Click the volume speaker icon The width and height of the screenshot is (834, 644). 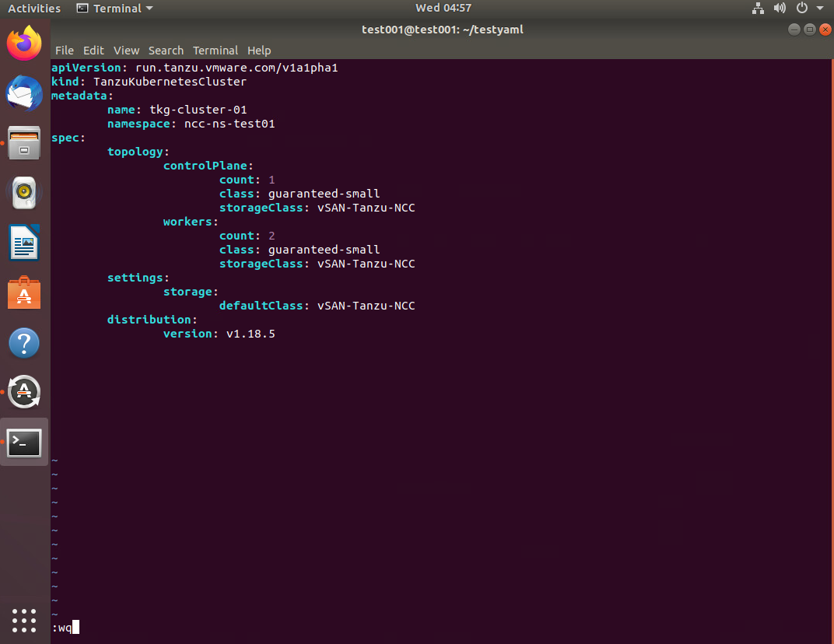780,8
